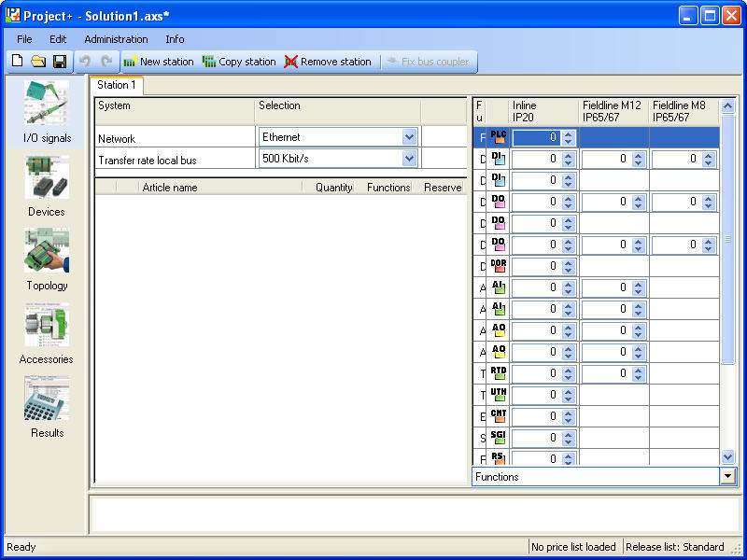Open an existing project file icon
This screenshot has width=747, height=560.
tap(36, 61)
